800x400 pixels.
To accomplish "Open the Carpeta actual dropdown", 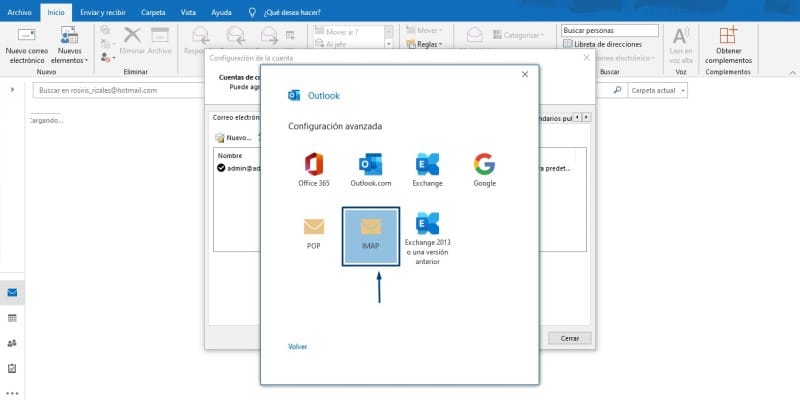I will 658,90.
